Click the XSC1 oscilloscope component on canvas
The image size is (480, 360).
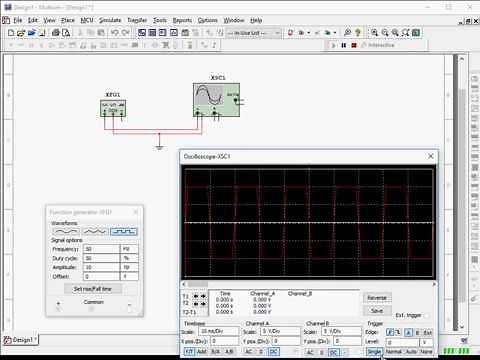216,100
